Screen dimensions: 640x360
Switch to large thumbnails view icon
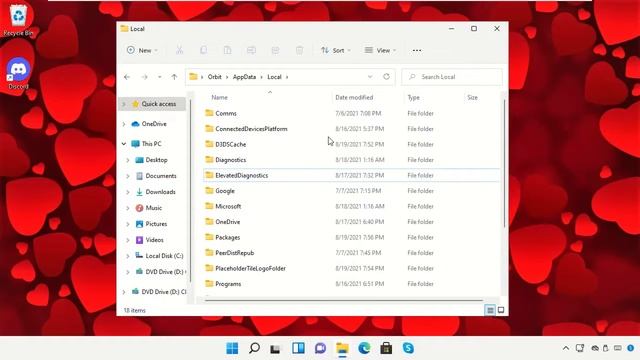click(501, 310)
